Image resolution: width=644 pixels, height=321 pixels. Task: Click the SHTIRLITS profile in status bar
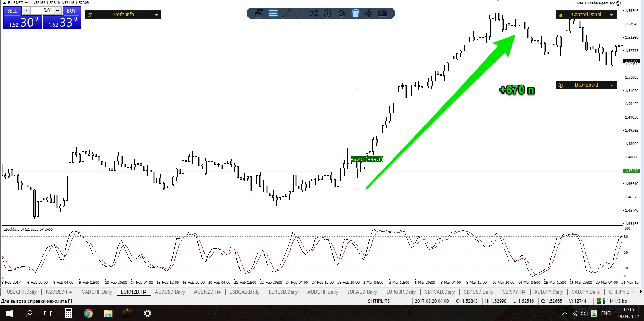tap(379, 301)
